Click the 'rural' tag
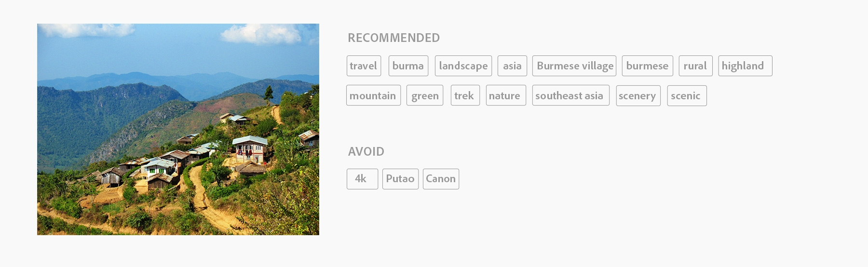The image size is (868, 267). (x=695, y=66)
